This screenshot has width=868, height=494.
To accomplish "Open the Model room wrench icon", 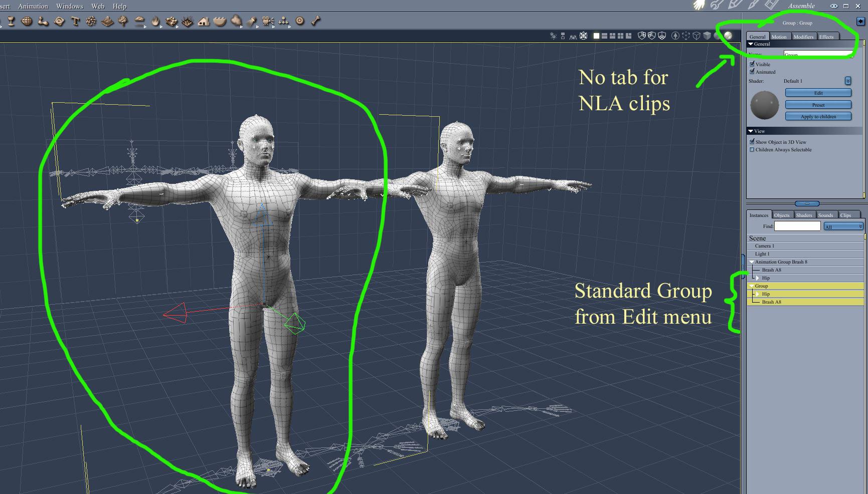I will pos(717,5).
